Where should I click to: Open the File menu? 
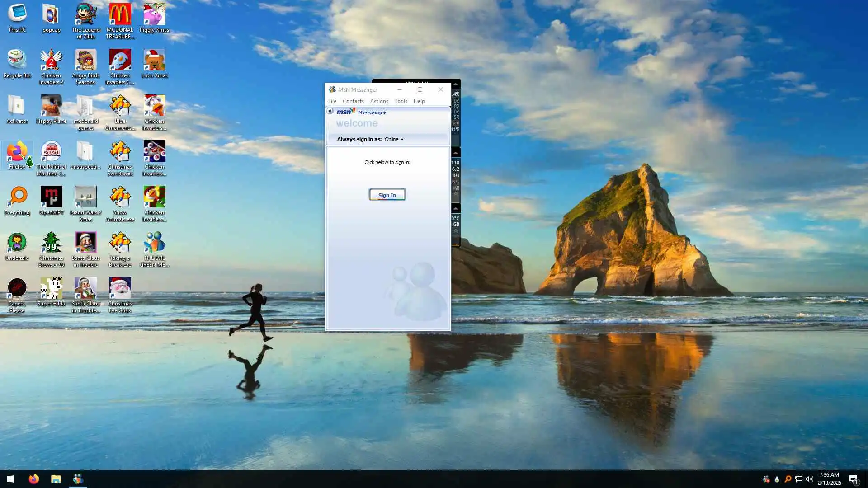coord(332,101)
